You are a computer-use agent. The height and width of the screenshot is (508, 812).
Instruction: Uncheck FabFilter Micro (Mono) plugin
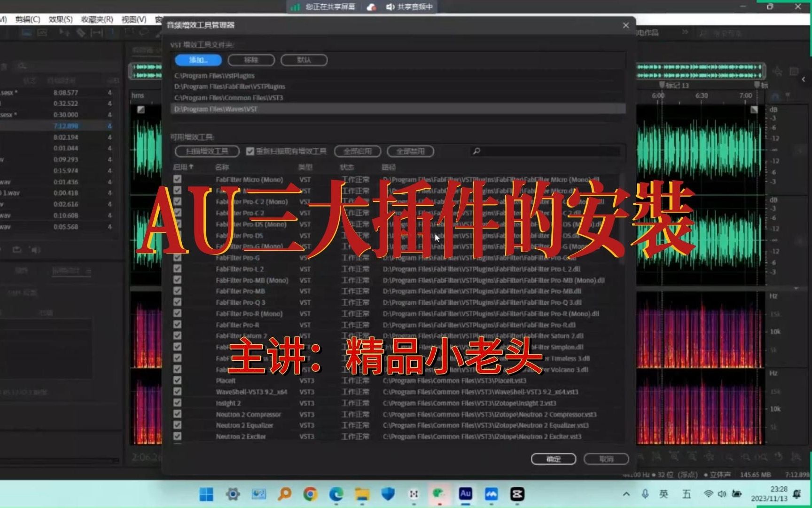177,179
